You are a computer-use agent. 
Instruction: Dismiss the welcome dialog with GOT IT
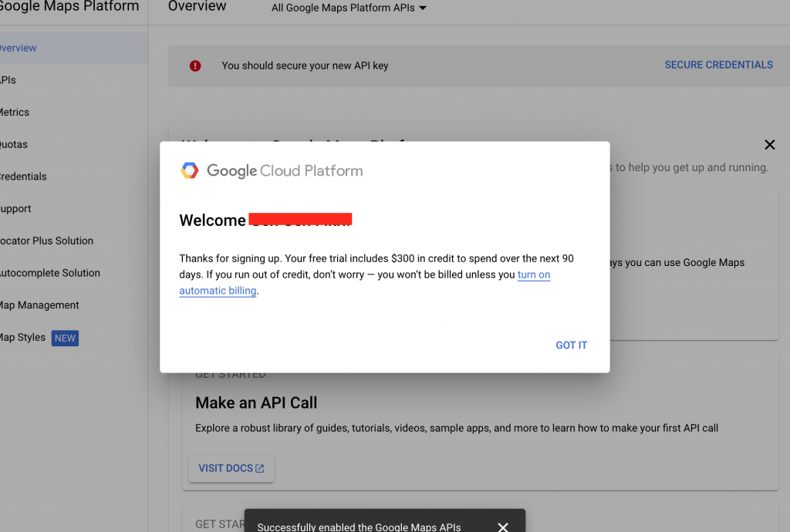click(x=571, y=345)
